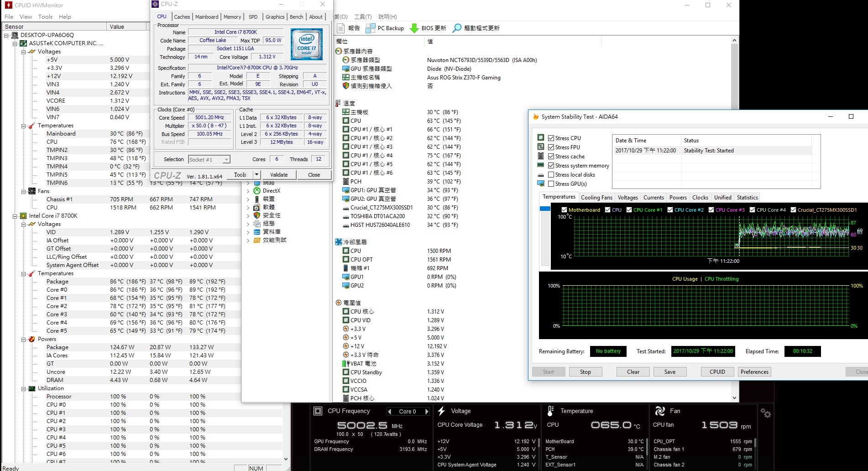Collapse the Utilization node in HWMonitor
This screenshot has height=471, width=868.
point(23,388)
